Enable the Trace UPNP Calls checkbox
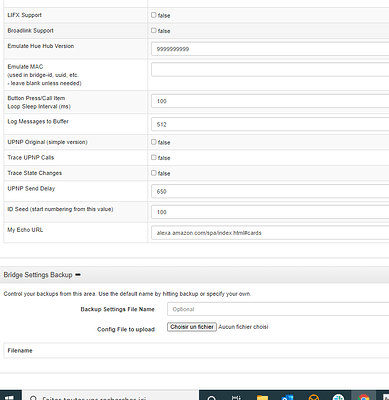The height and width of the screenshot is (400, 389). (154, 157)
